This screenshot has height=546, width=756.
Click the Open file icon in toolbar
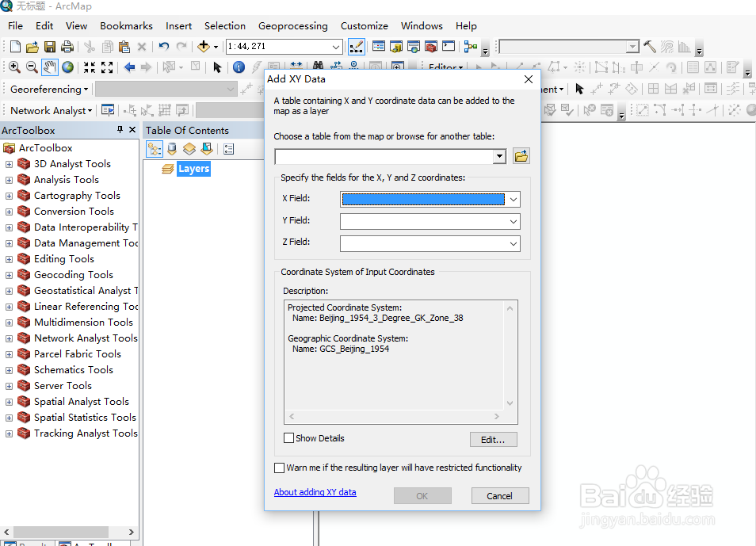32,47
